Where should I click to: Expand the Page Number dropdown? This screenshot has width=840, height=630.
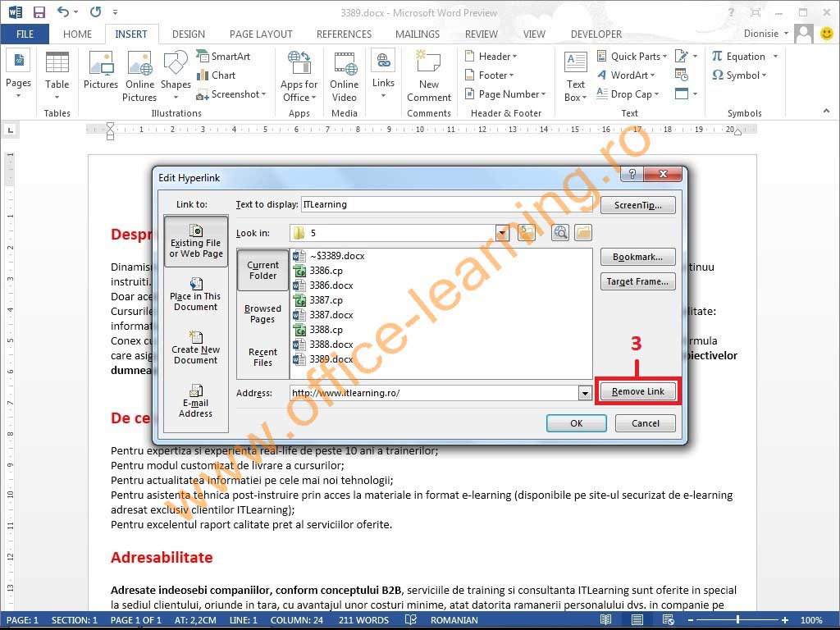(x=543, y=94)
